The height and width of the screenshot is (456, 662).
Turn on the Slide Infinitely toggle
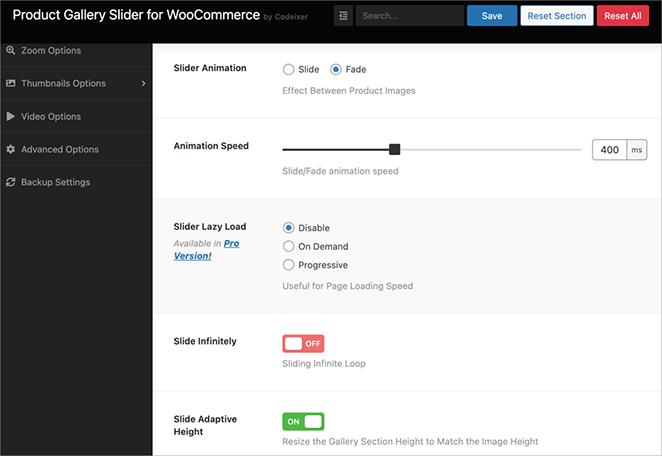coord(304,343)
